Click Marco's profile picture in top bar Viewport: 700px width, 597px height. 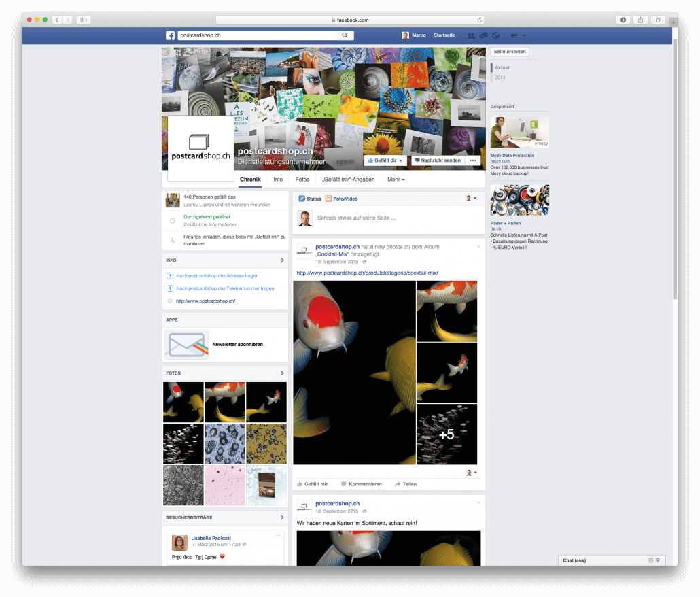tap(405, 36)
